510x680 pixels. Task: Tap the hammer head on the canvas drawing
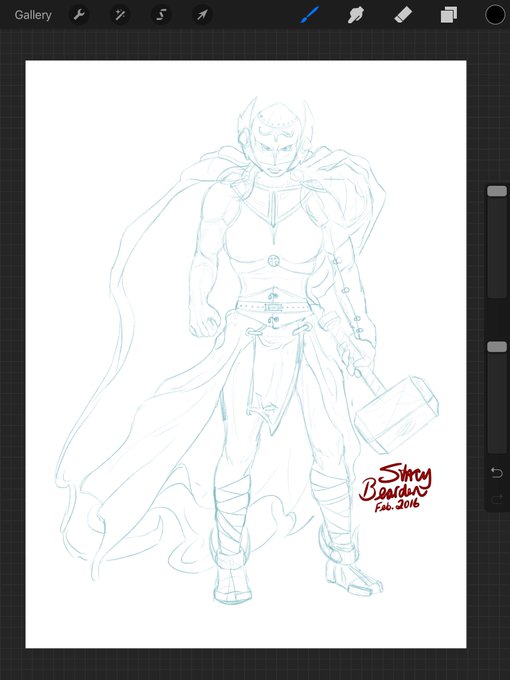coord(397,415)
